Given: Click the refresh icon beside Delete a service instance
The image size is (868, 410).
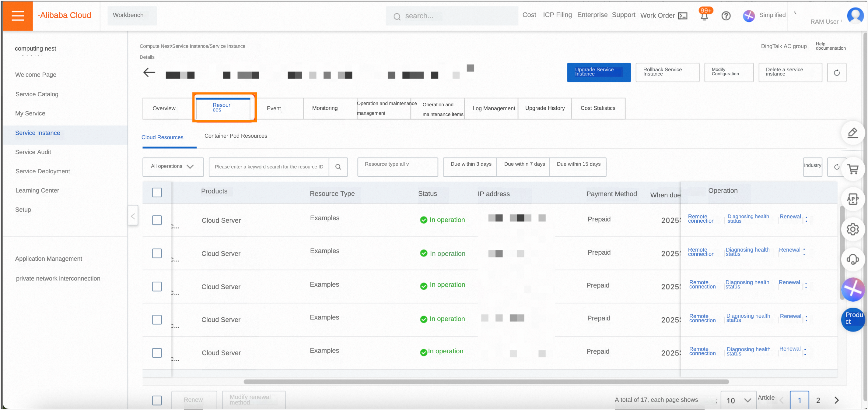Looking at the screenshot, I should click(x=837, y=72).
